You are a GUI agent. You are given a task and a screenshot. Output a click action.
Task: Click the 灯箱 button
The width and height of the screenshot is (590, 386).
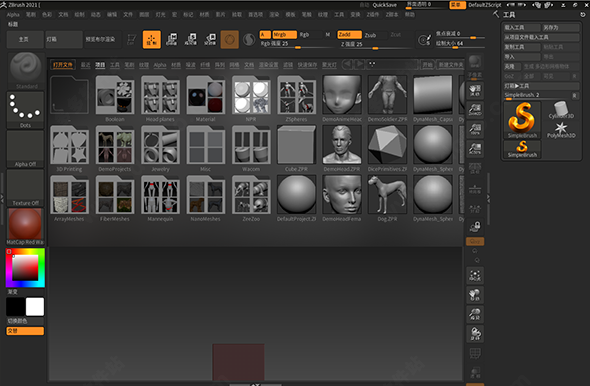pyautogui.click(x=64, y=40)
